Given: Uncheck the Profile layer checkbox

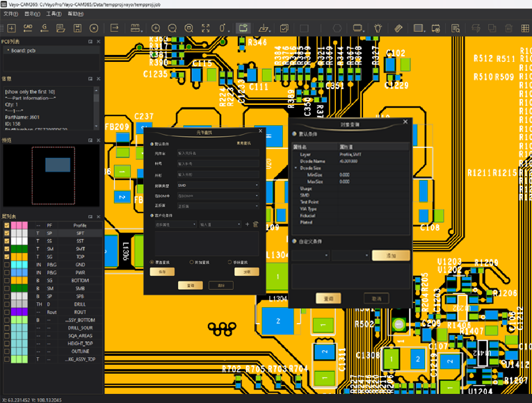Looking at the screenshot, I should tap(7, 226).
